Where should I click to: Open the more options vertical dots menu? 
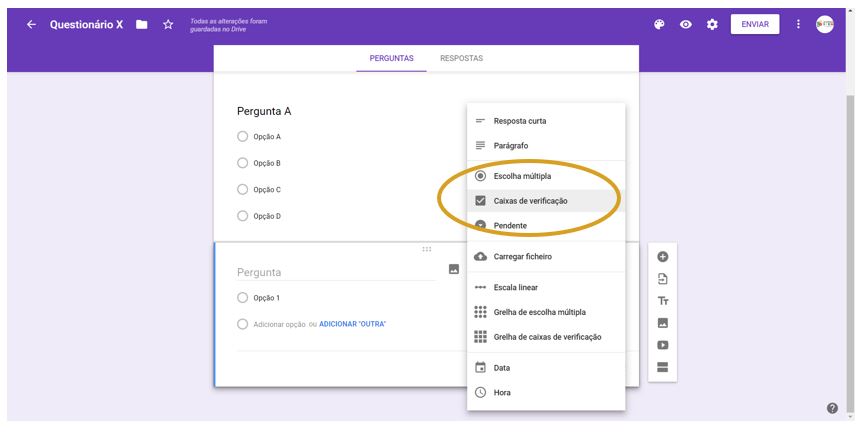[798, 25]
